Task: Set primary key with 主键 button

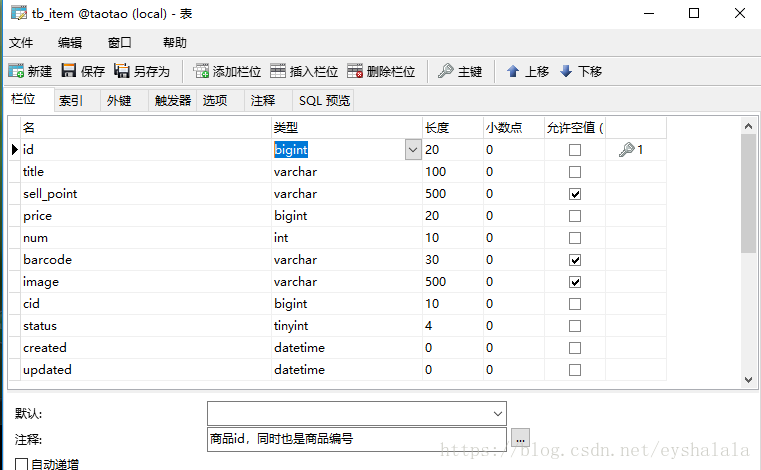Action: (460, 71)
